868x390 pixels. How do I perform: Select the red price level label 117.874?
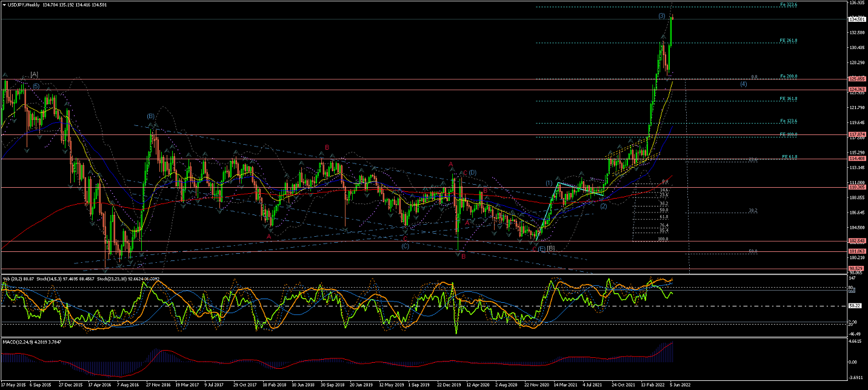[856, 134]
